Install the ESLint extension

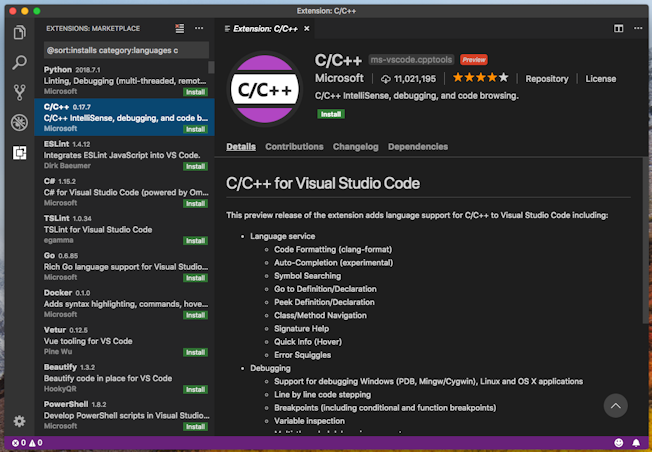[x=195, y=166]
